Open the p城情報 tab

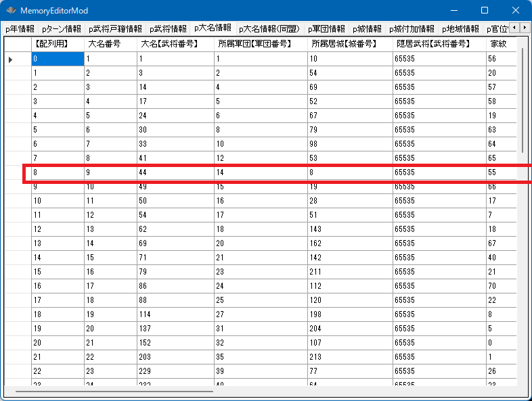(368, 29)
